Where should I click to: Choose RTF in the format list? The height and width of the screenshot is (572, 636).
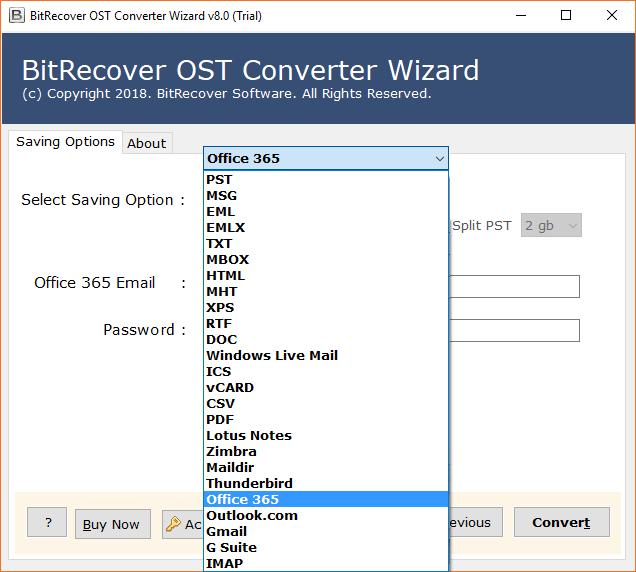(x=326, y=324)
